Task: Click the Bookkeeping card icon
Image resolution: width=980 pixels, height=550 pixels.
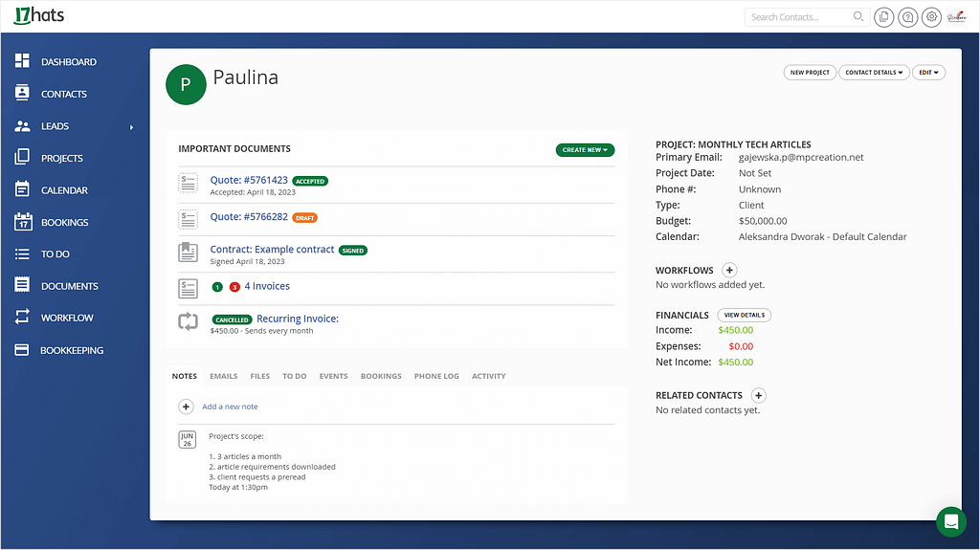Action: (x=22, y=349)
